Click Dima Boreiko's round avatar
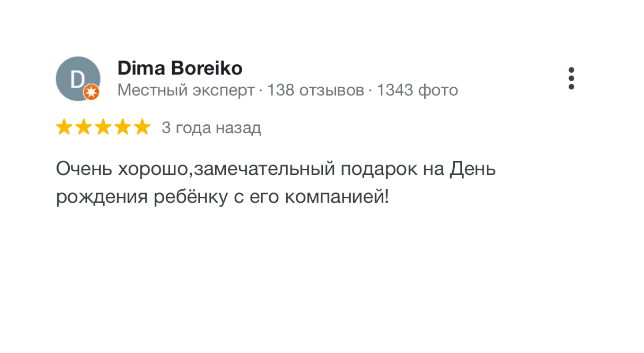 point(77,79)
